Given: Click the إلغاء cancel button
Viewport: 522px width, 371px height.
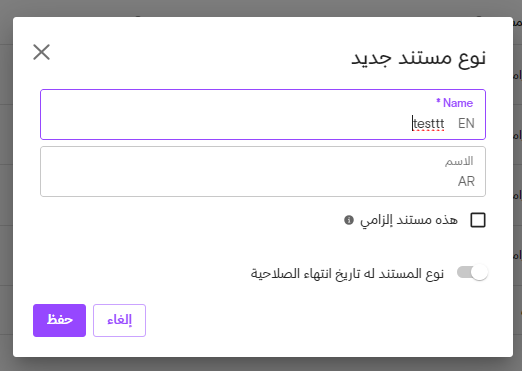Looking at the screenshot, I should [x=119, y=320].
